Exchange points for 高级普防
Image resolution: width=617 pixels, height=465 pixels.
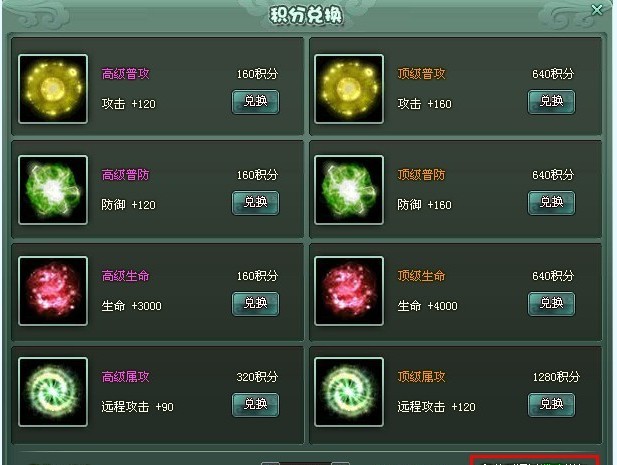[255, 203]
